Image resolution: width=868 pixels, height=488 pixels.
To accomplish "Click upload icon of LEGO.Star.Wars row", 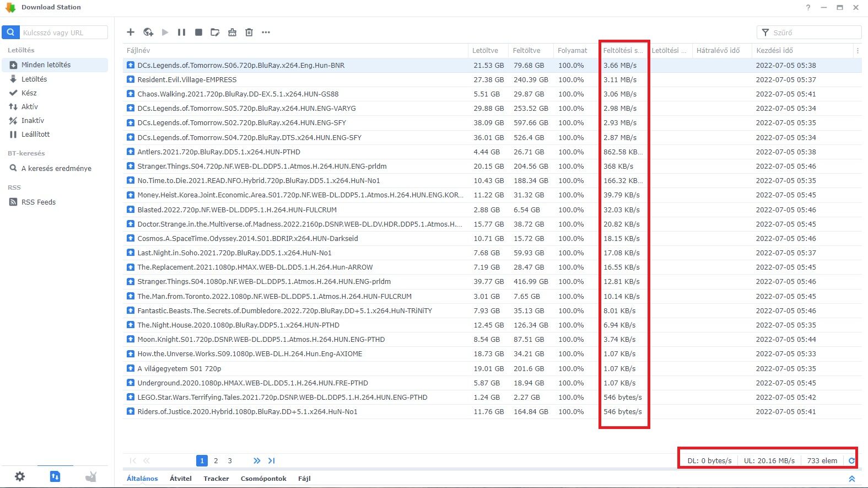I will click(x=131, y=397).
